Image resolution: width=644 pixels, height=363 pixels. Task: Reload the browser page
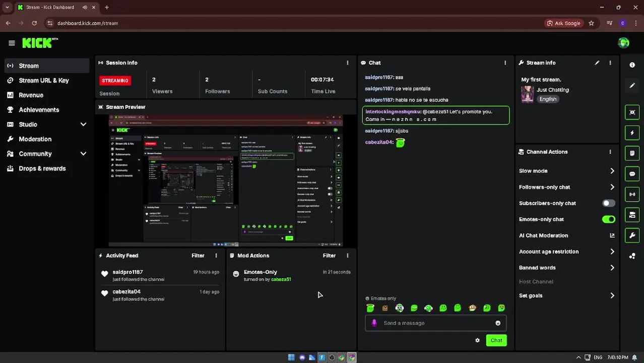pyautogui.click(x=34, y=23)
